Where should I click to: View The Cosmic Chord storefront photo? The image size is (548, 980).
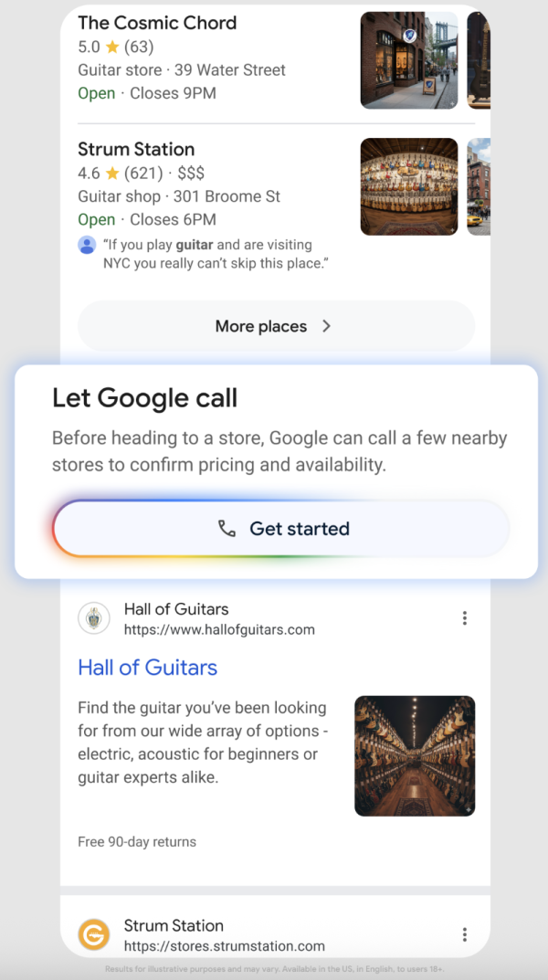[x=409, y=60]
